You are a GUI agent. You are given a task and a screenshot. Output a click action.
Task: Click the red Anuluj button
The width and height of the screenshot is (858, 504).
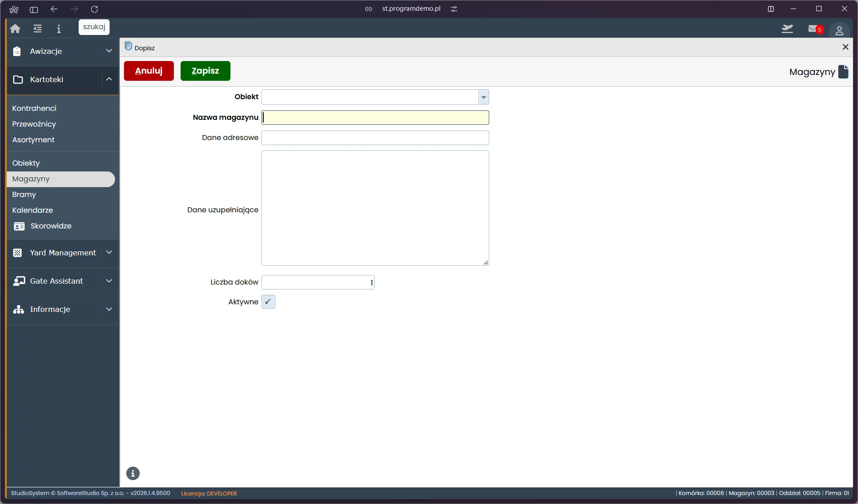(x=149, y=71)
